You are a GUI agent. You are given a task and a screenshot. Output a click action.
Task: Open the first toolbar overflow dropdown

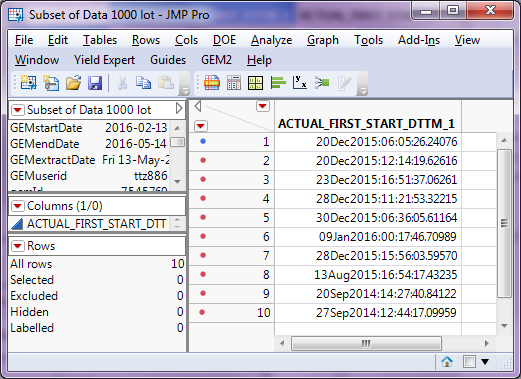184,90
